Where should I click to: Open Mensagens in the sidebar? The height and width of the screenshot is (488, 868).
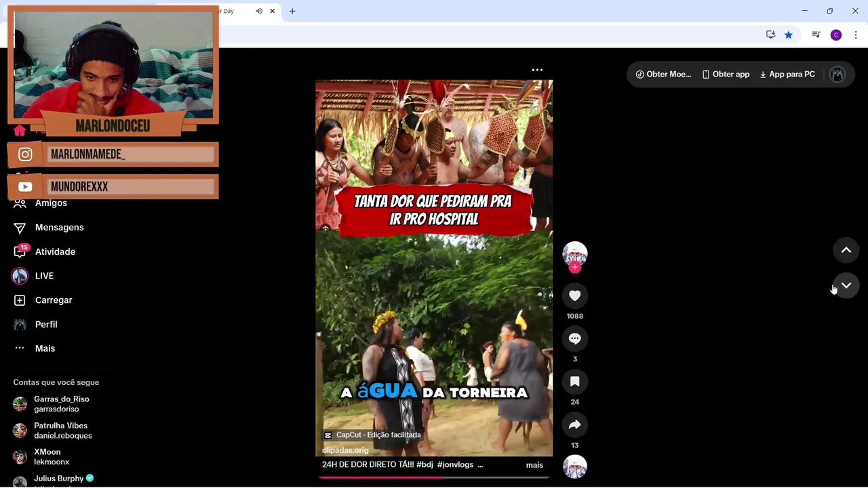49,228
